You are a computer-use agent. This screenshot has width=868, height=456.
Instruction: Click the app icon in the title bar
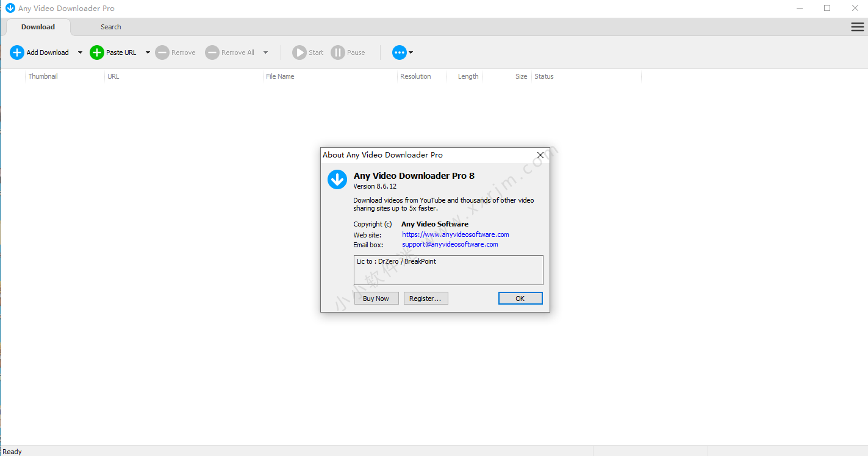coord(10,9)
